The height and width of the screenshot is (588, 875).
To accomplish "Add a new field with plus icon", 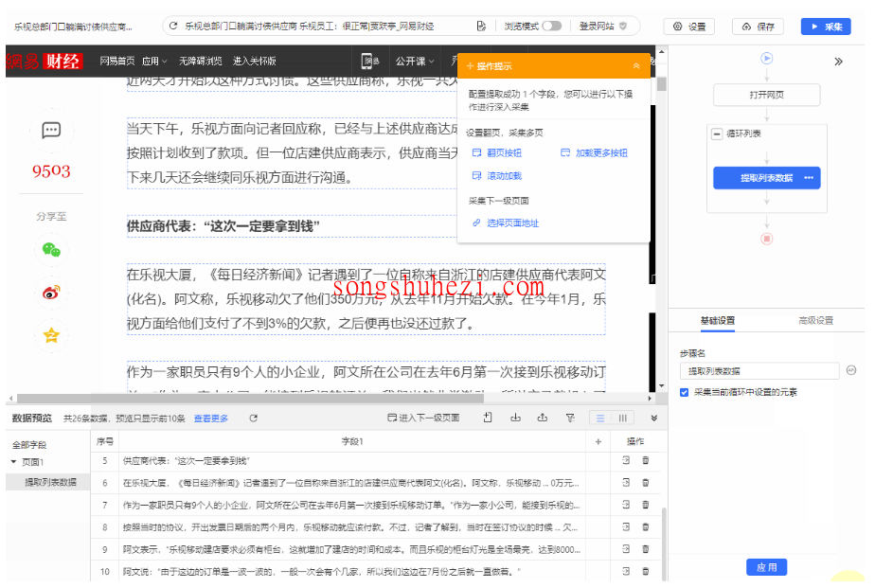I will click(598, 442).
